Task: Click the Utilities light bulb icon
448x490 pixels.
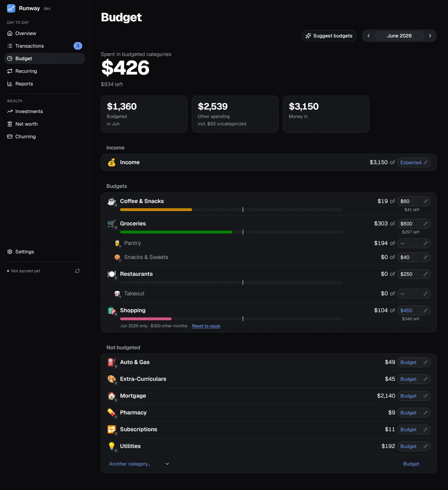Action: (x=112, y=446)
